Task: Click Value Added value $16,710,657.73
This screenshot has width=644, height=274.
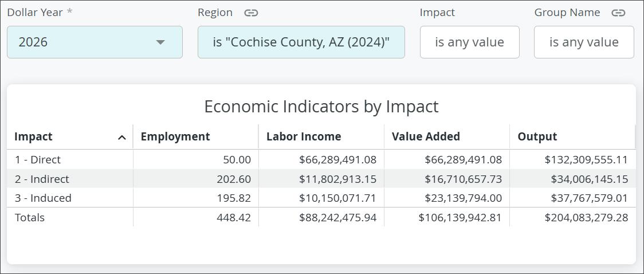Action: coord(464,179)
